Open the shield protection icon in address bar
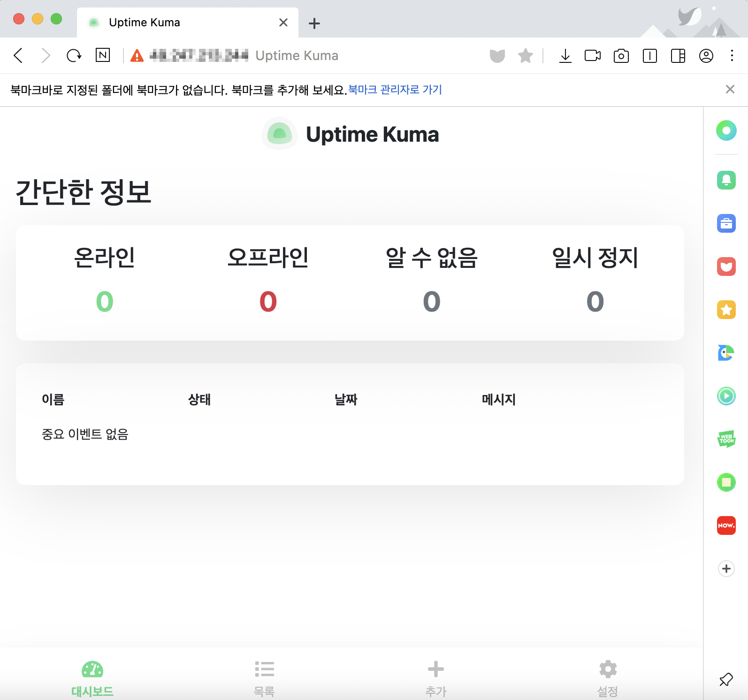This screenshot has height=700, width=748. [497, 56]
